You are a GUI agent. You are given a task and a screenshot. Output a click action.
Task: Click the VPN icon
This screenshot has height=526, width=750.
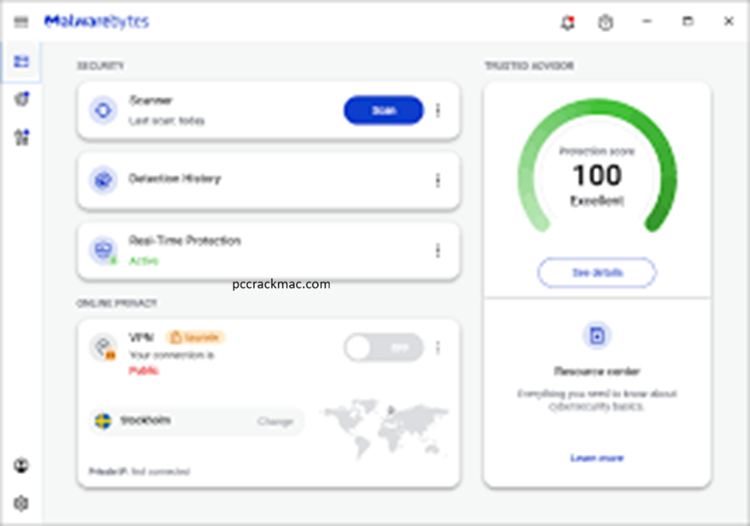pyautogui.click(x=103, y=347)
